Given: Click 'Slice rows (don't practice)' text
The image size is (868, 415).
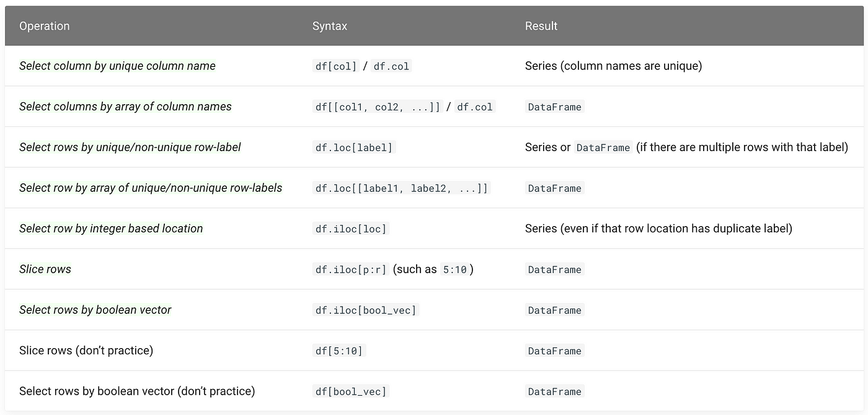Looking at the screenshot, I should [86, 351].
